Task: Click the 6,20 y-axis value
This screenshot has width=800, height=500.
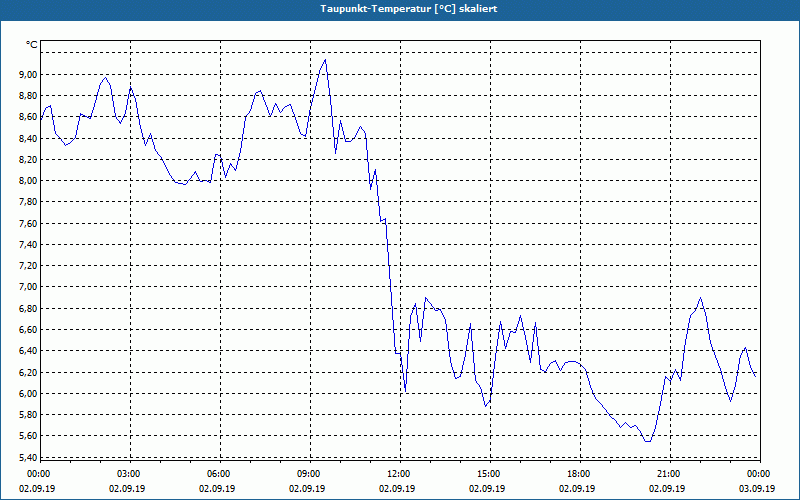Action: coord(27,372)
